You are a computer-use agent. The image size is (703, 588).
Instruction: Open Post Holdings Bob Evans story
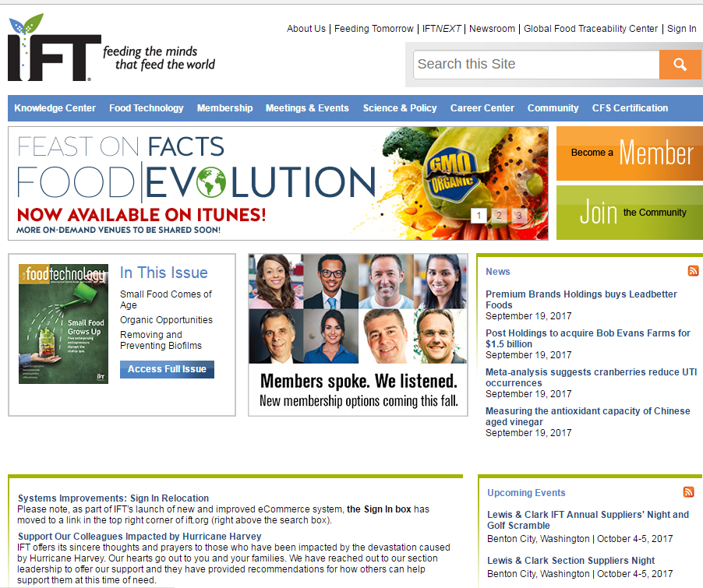pyautogui.click(x=588, y=338)
